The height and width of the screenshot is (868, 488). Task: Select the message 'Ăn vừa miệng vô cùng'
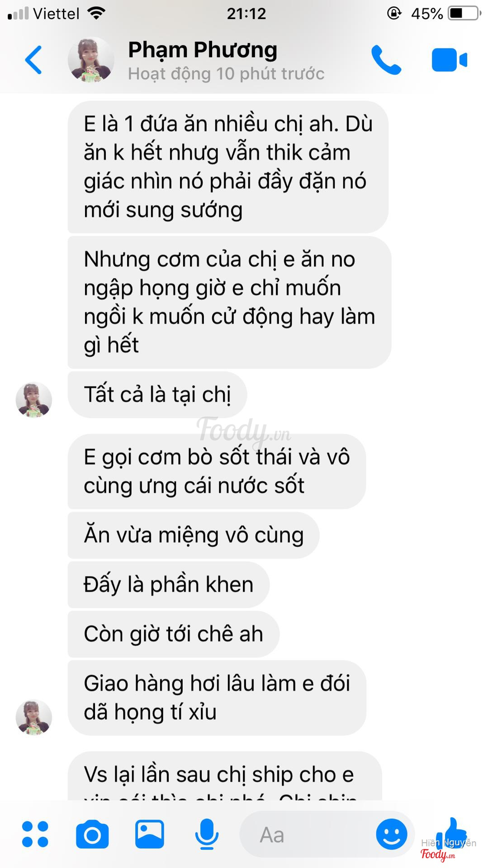click(x=194, y=535)
